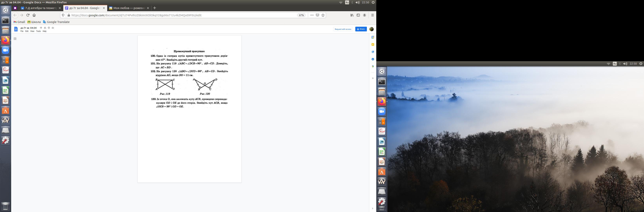The image size is (644, 212).
Task: Open Firefox hamburger application menu
Action: 372,15
